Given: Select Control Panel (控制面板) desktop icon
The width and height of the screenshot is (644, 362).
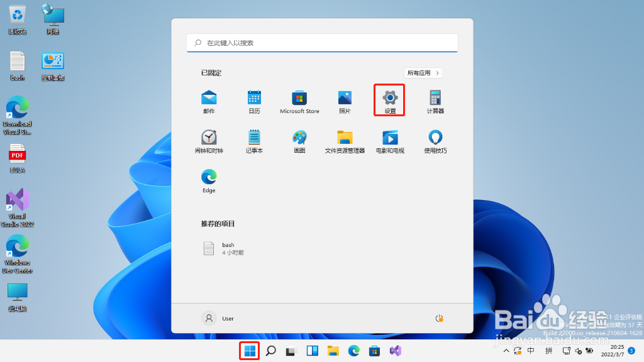Looking at the screenshot, I should point(53,65).
